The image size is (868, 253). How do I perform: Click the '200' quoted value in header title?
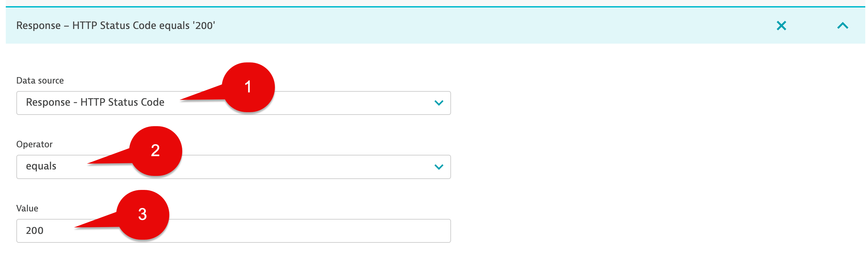pyautogui.click(x=204, y=26)
